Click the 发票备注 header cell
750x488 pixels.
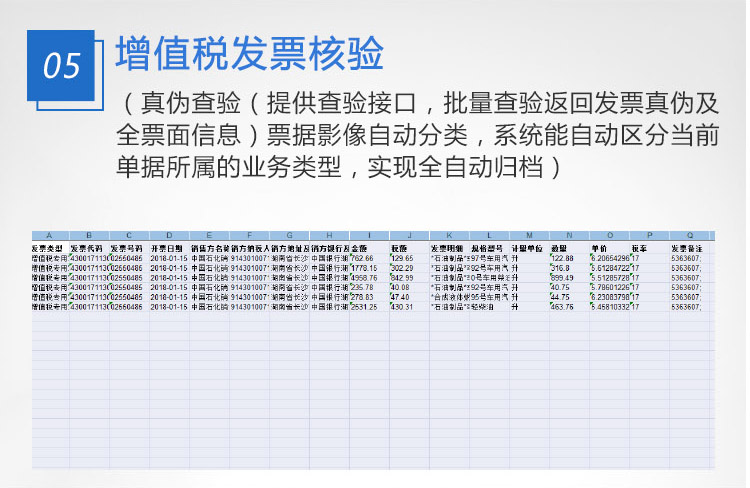tap(691, 247)
